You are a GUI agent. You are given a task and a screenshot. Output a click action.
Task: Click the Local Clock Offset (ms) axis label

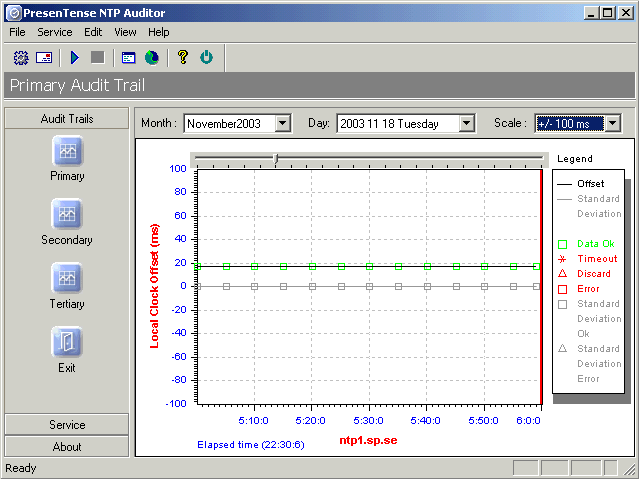(x=154, y=286)
